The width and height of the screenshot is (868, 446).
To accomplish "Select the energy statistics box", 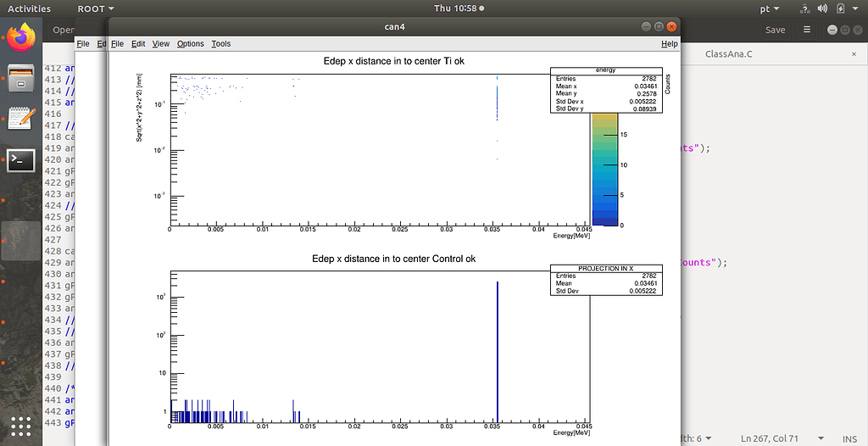I will click(606, 90).
